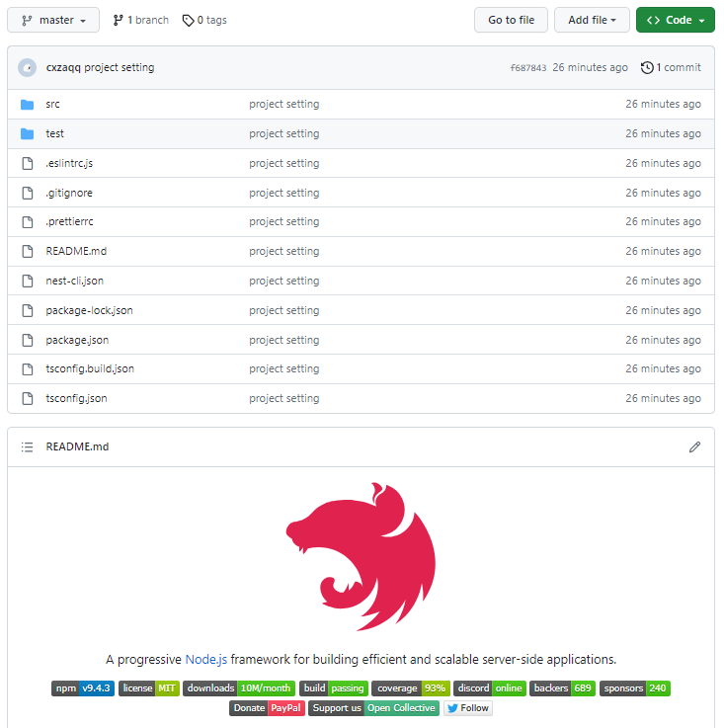
Task: Click the Donate PayPal badge
Action: pos(267,708)
